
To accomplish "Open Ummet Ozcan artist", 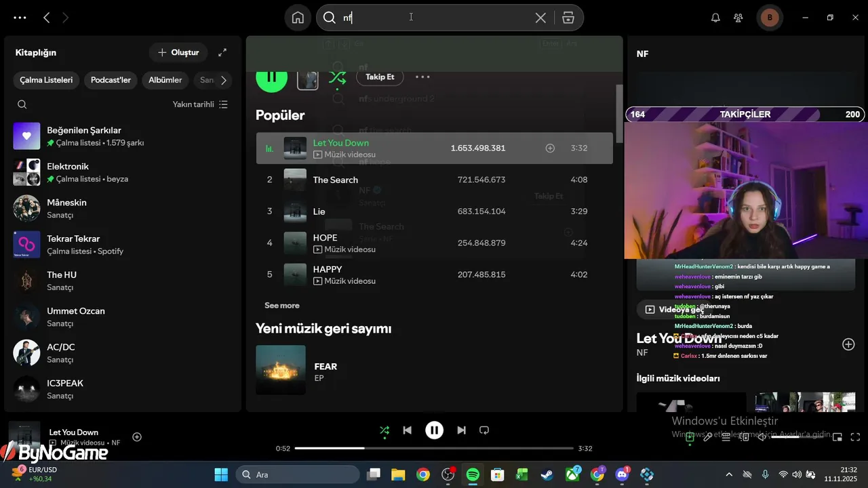I will click(x=123, y=317).
